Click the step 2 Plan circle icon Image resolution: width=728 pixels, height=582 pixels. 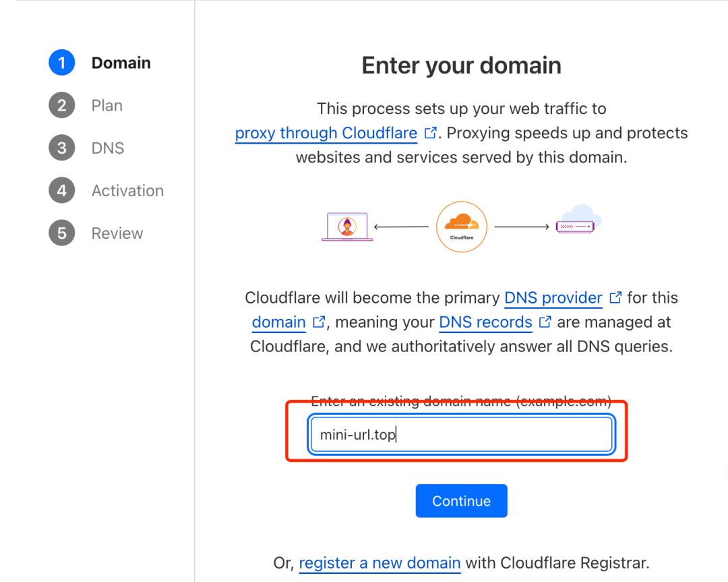62,105
